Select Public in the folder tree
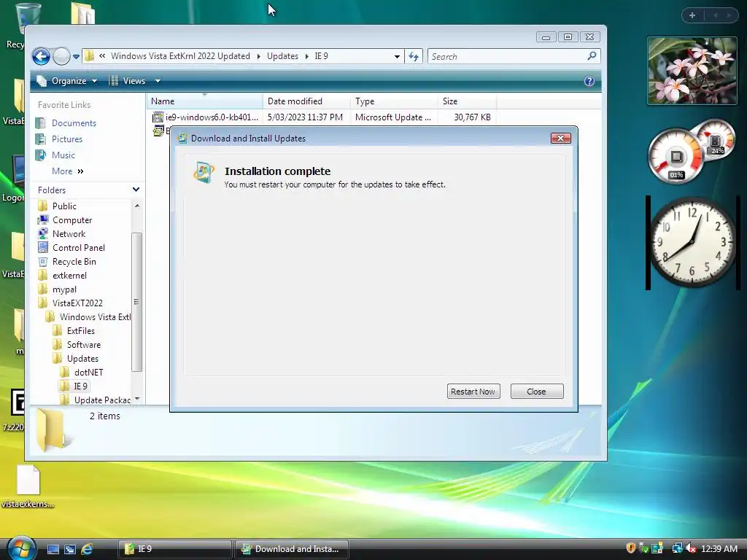 64,206
